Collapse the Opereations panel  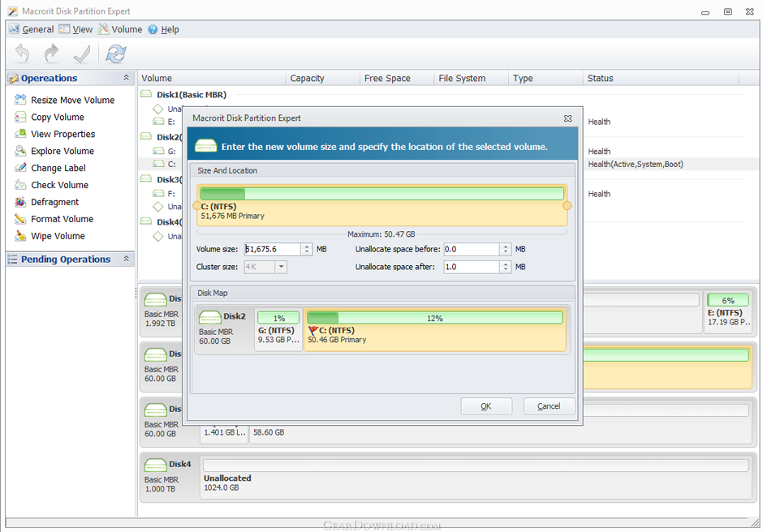(126, 78)
